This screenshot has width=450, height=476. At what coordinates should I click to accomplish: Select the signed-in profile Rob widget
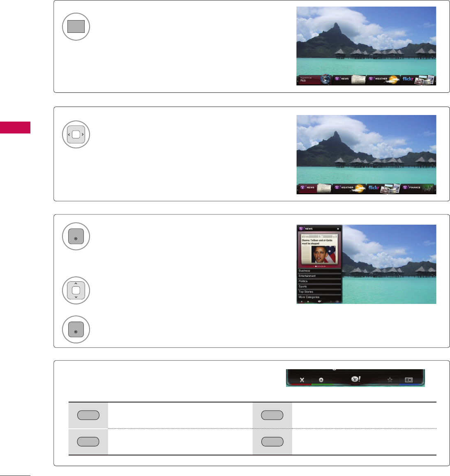315,80
